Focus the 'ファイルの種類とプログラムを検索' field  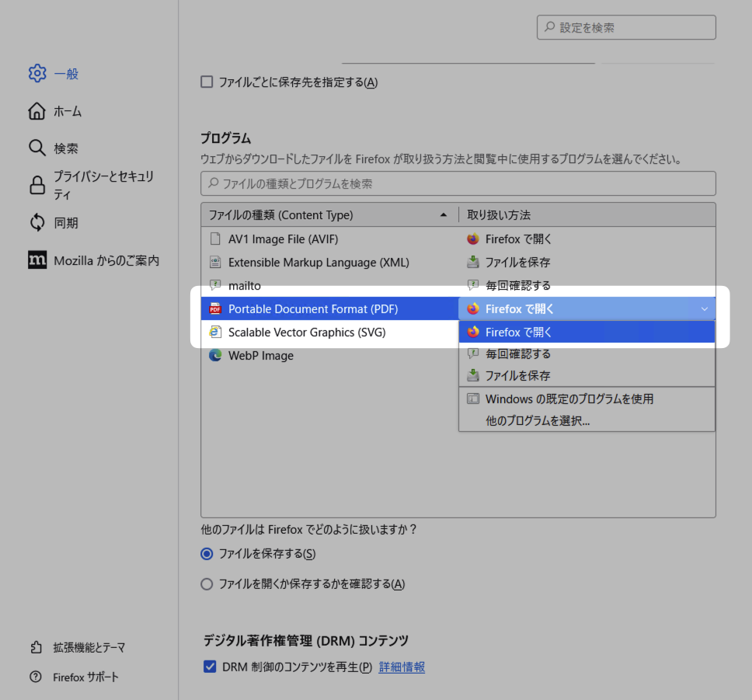click(458, 183)
